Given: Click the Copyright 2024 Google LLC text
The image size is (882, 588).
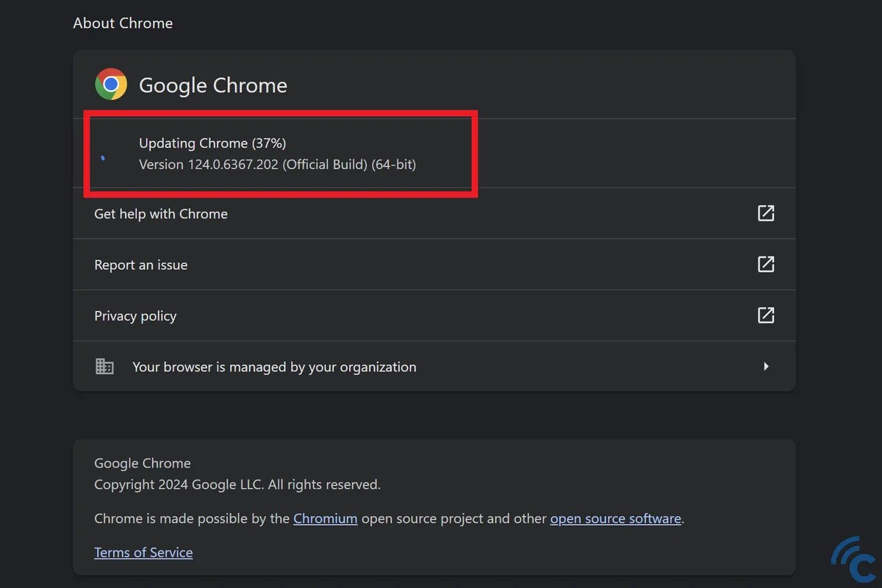Looking at the screenshot, I should coord(237,484).
